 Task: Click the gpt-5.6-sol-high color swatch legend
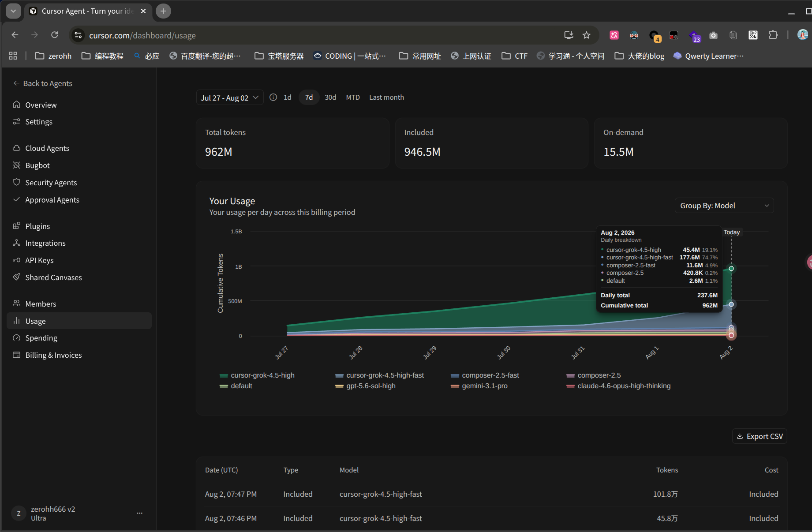coord(339,386)
